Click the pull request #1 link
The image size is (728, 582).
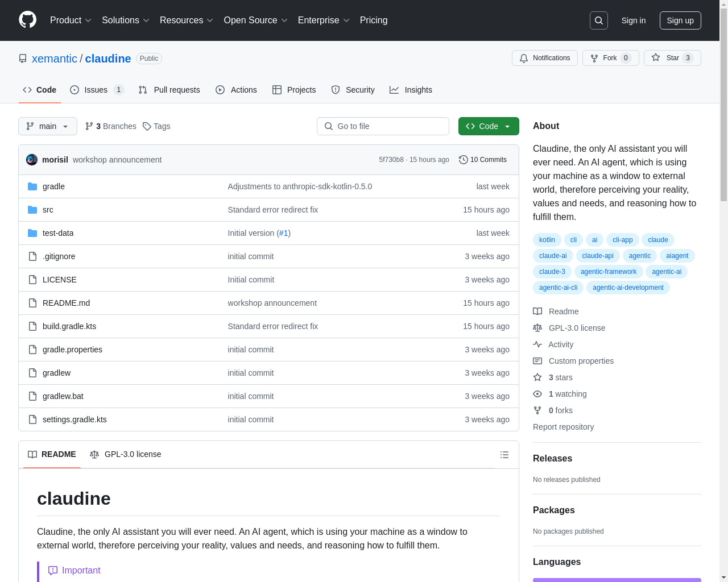coord(284,233)
